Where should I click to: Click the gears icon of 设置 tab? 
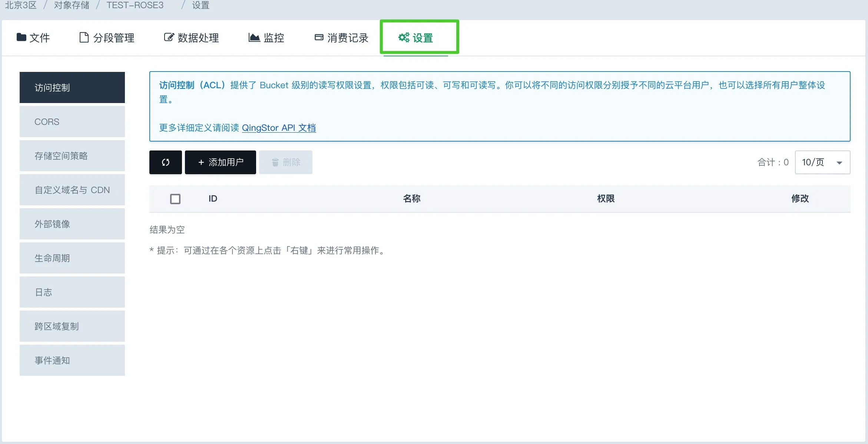404,37
